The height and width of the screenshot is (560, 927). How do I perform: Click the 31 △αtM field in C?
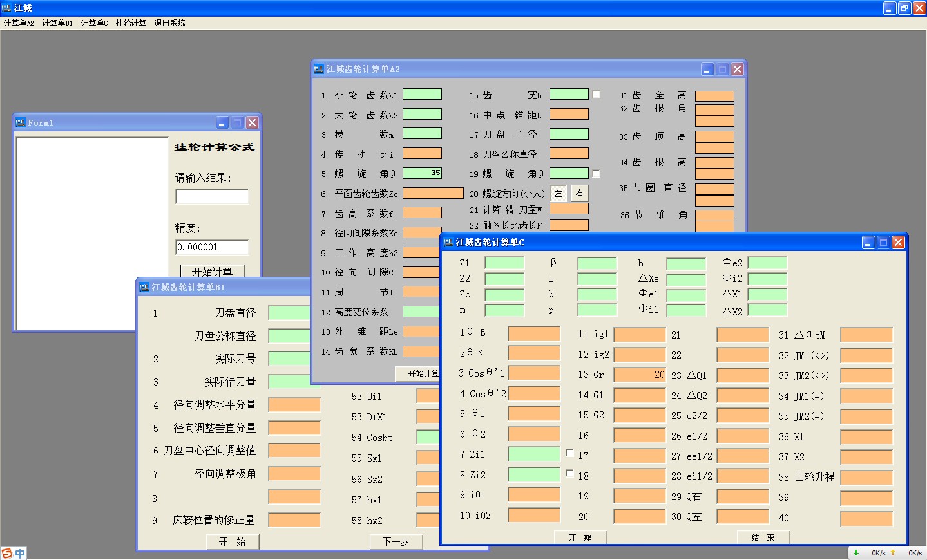click(866, 335)
